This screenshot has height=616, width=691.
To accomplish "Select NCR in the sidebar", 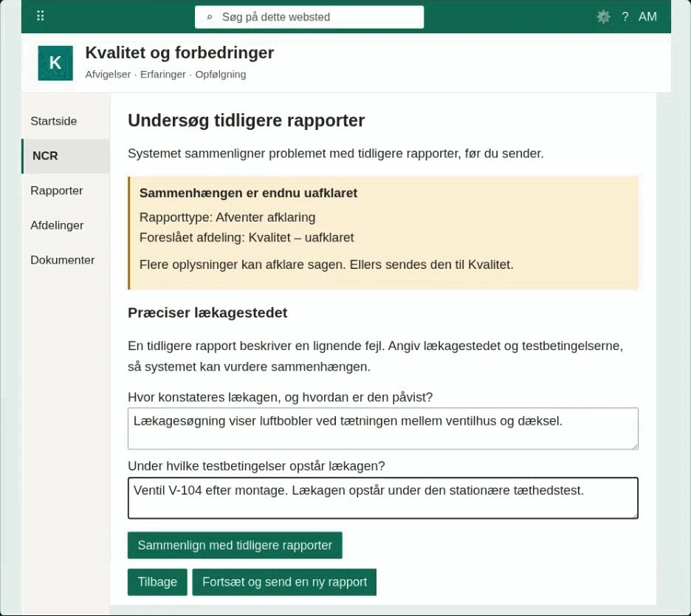I will [65, 156].
